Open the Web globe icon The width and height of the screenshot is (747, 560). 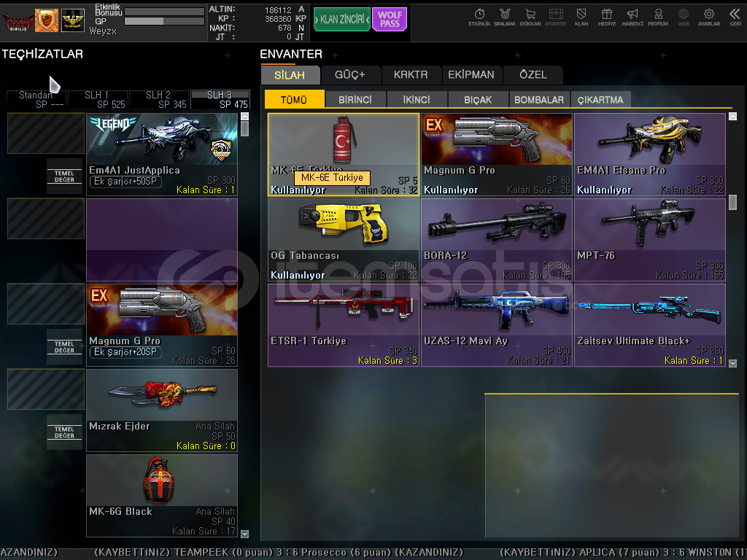coord(684,17)
